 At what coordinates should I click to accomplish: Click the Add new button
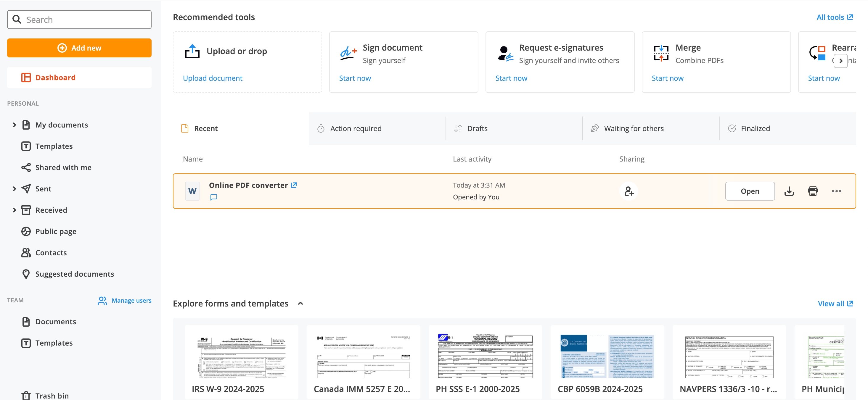point(79,48)
